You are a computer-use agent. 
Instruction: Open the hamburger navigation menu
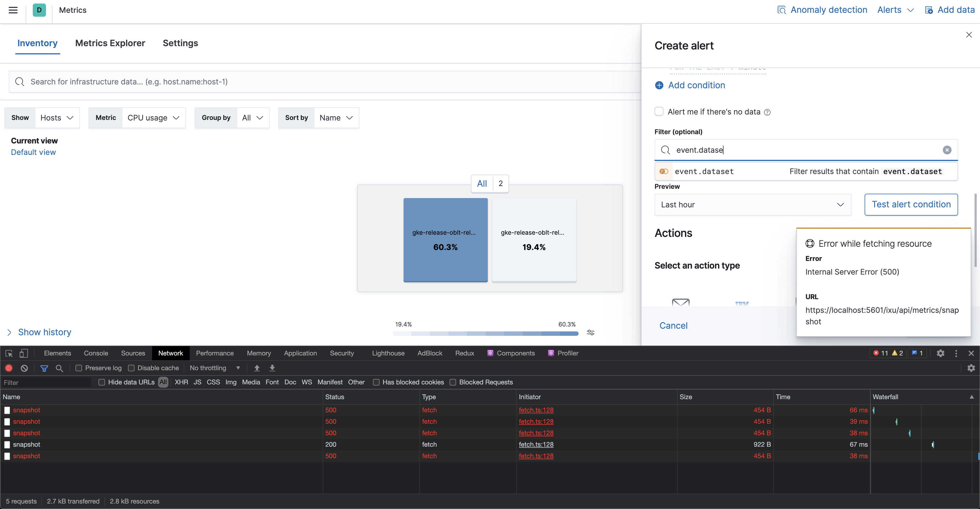(x=13, y=10)
